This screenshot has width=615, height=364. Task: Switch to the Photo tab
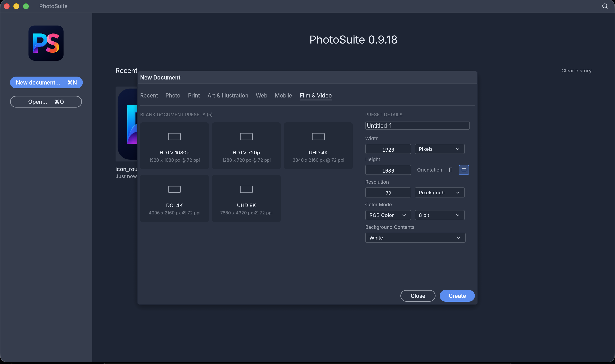pos(173,95)
